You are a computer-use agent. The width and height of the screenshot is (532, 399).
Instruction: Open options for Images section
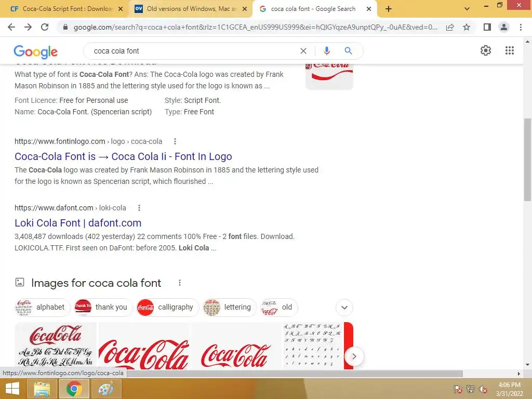(179, 283)
